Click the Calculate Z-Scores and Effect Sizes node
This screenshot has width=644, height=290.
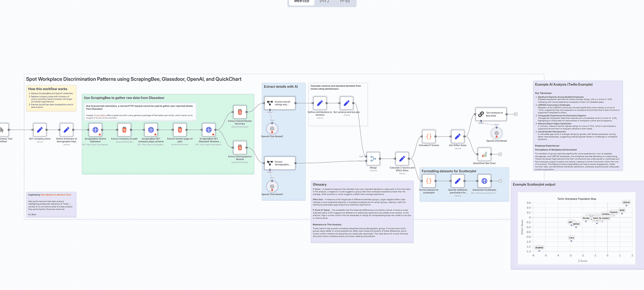pyautogui.click(x=402, y=158)
